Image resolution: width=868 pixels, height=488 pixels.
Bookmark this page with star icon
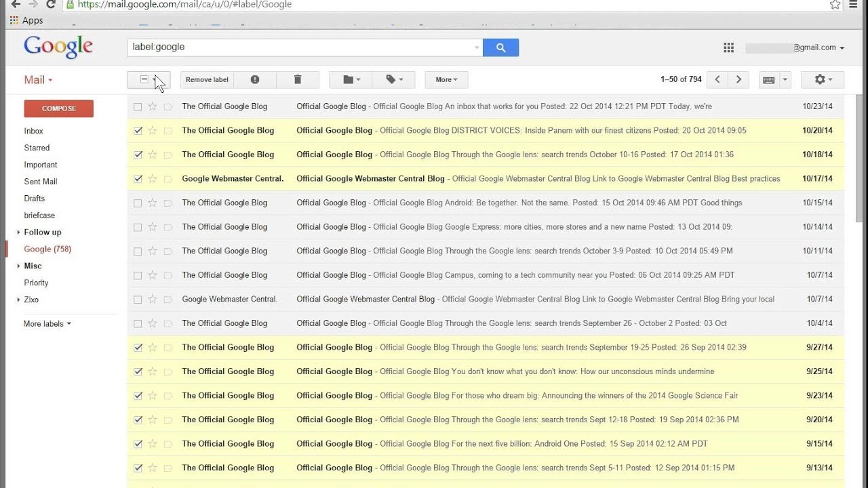(x=835, y=5)
